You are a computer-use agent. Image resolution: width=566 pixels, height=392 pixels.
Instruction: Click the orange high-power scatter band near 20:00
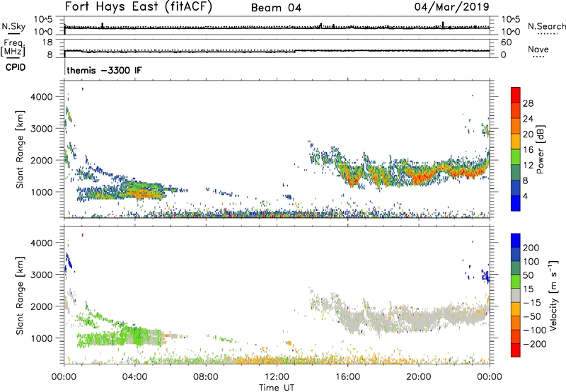pyautogui.click(x=420, y=177)
